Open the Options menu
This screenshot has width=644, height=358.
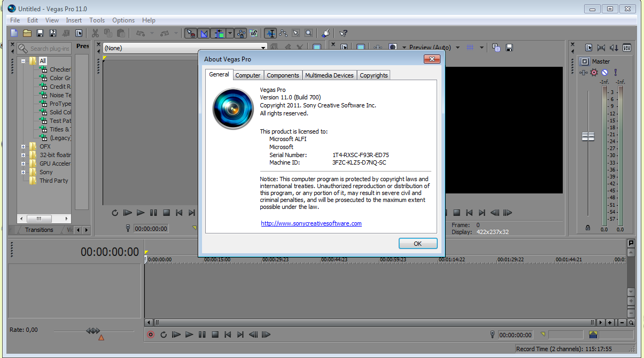point(123,20)
